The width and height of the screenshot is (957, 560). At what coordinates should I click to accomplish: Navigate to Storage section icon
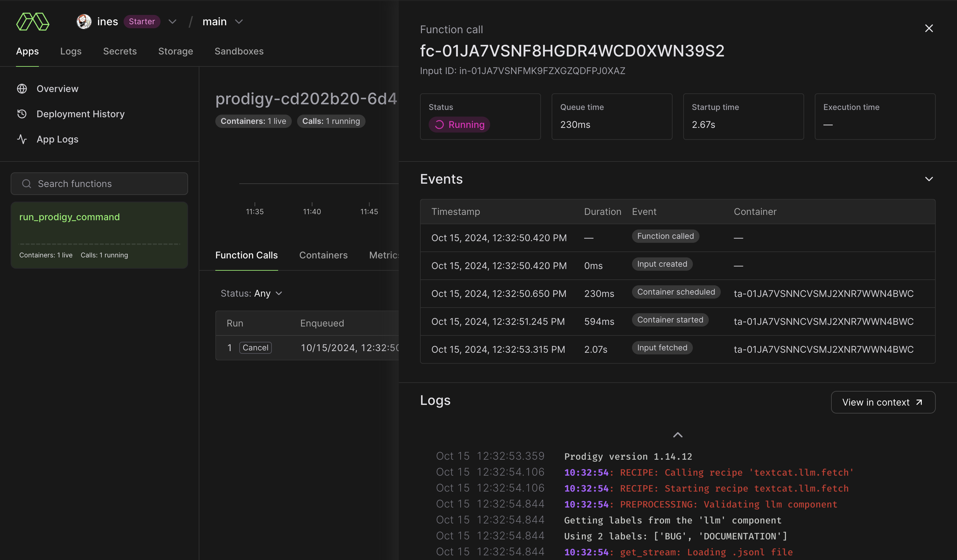pyautogui.click(x=175, y=51)
